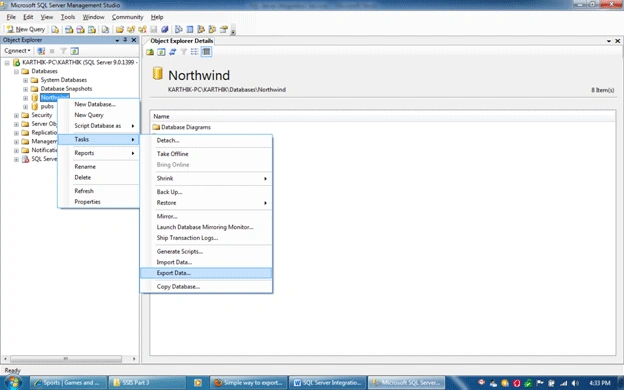Open the Reports submenu
The height and width of the screenshot is (390, 624).
[98, 153]
